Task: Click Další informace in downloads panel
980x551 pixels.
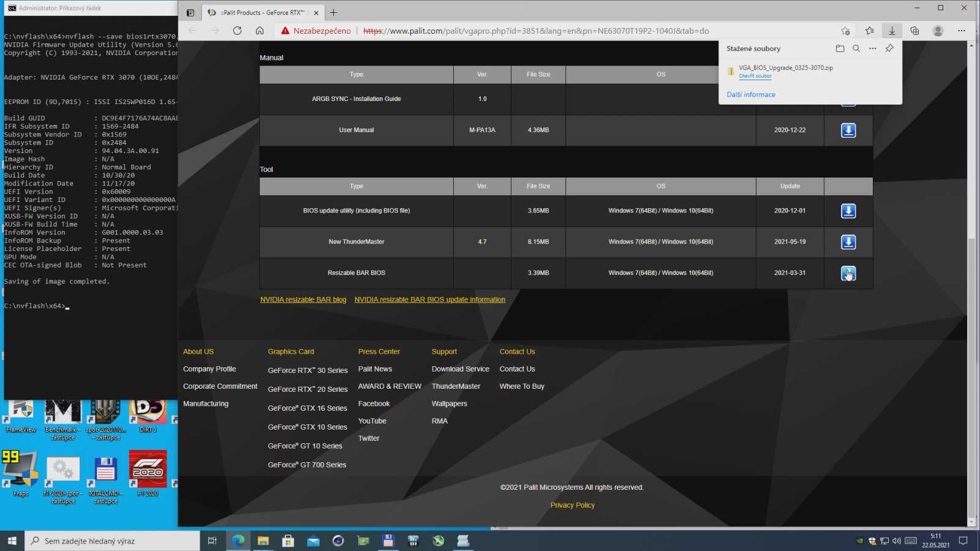Action: pos(751,94)
